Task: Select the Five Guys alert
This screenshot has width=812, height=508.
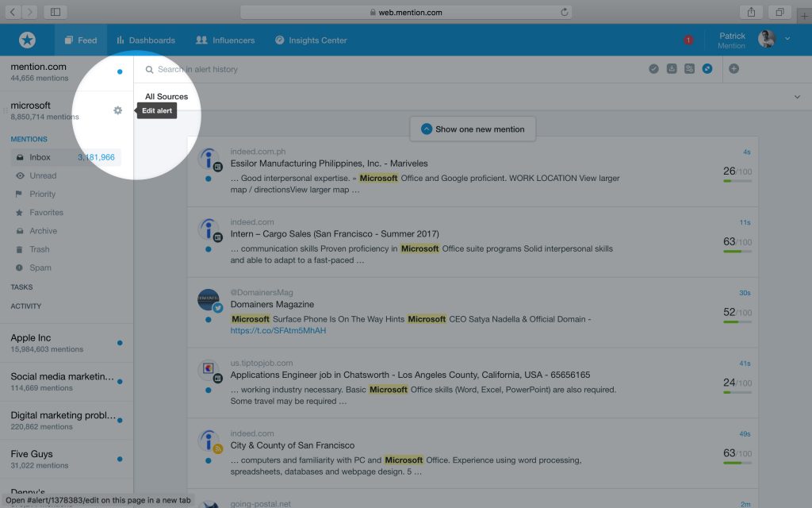Action: (67, 460)
